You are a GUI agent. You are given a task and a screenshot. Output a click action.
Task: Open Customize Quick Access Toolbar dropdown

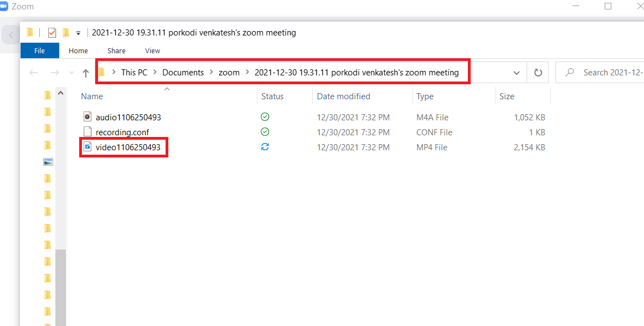pos(78,33)
